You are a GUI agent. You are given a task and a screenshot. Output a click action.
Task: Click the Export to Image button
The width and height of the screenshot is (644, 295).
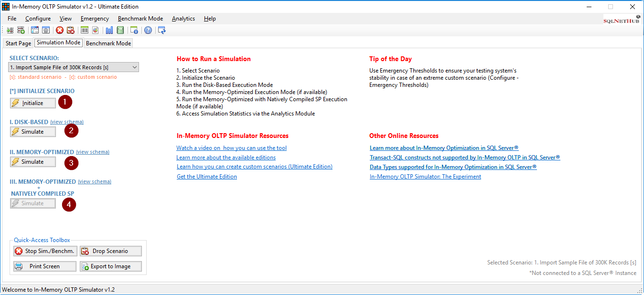[x=111, y=266]
